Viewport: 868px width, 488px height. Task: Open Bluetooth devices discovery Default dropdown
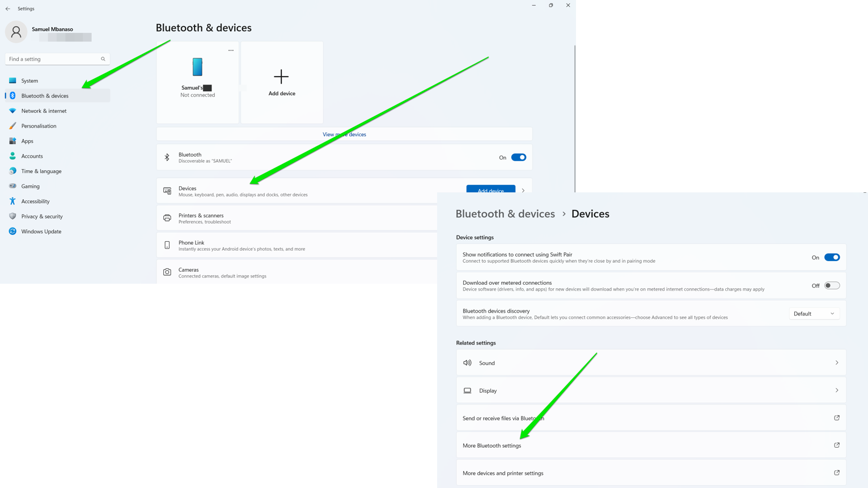click(814, 314)
